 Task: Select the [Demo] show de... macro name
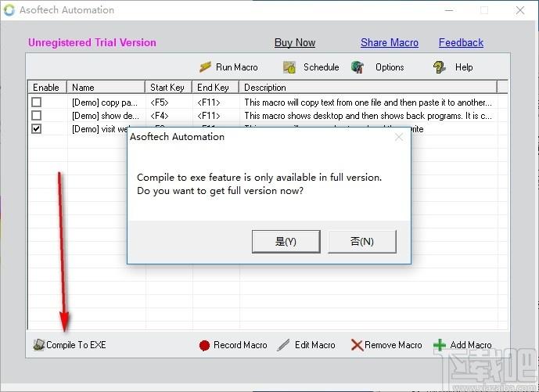[x=105, y=116]
